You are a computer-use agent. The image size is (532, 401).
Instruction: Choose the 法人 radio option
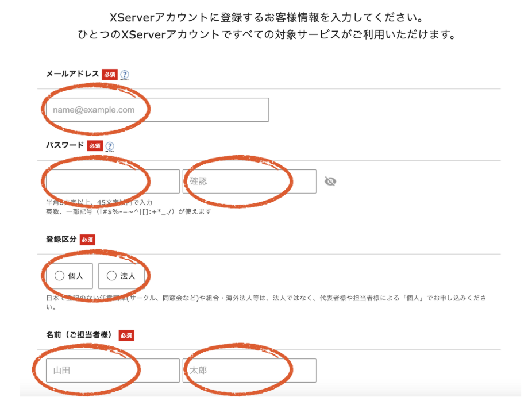(121, 276)
